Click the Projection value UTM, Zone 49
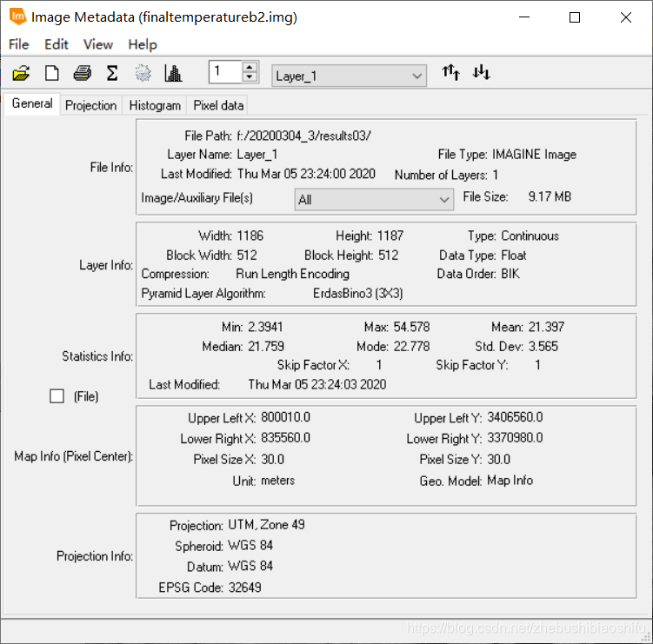The height and width of the screenshot is (644, 653). tap(266, 525)
